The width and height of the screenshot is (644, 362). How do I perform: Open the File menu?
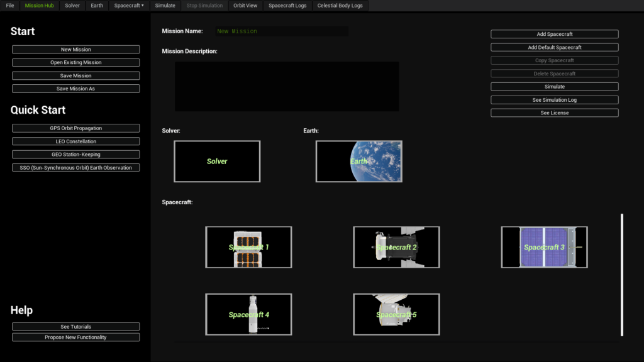coord(10,6)
